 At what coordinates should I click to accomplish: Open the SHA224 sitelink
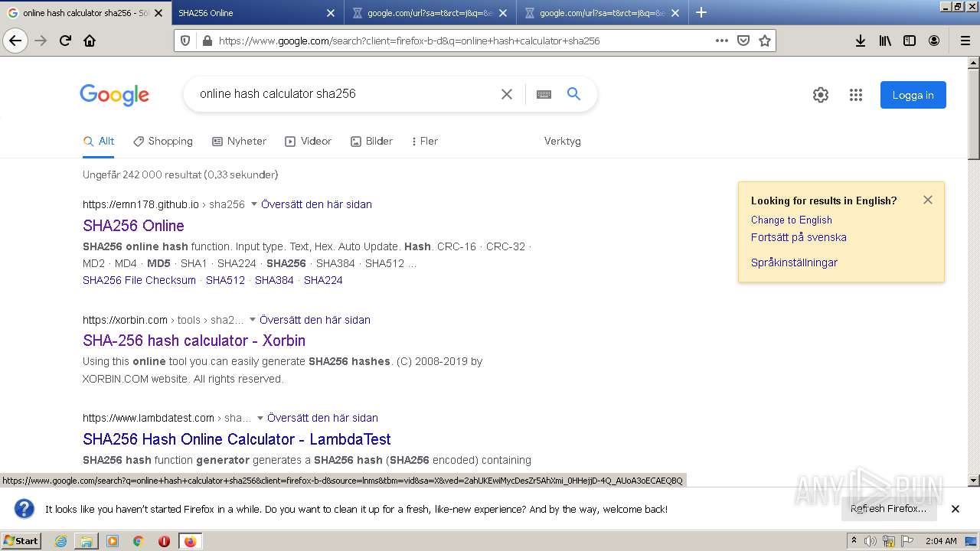pyautogui.click(x=323, y=280)
